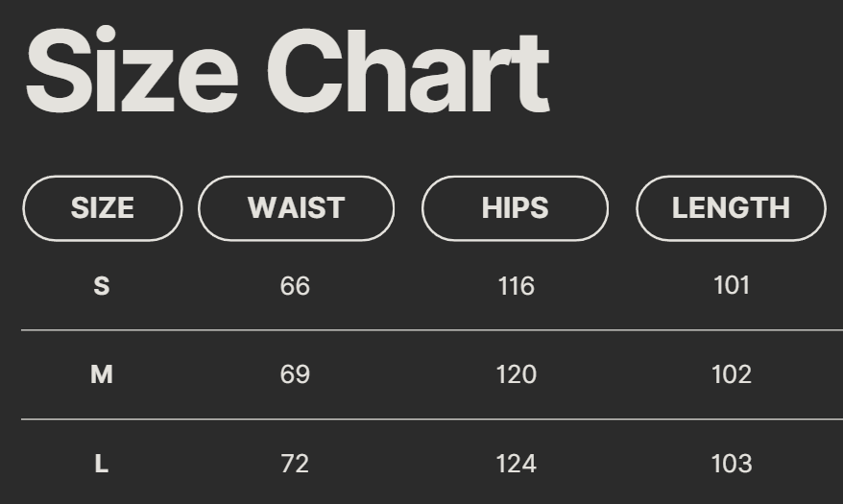Click length value 101
843x504 pixels.
click(731, 285)
